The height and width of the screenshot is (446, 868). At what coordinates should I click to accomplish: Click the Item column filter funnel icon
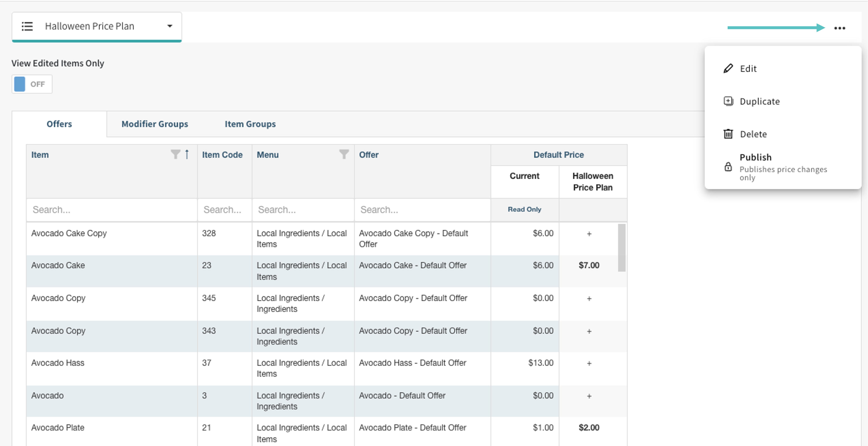point(175,154)
